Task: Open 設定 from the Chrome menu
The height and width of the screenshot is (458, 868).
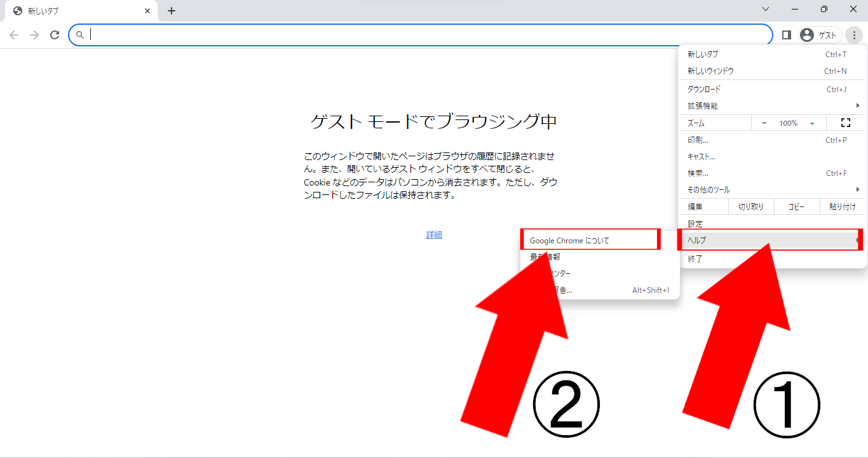Action: [x=696, y=224]
